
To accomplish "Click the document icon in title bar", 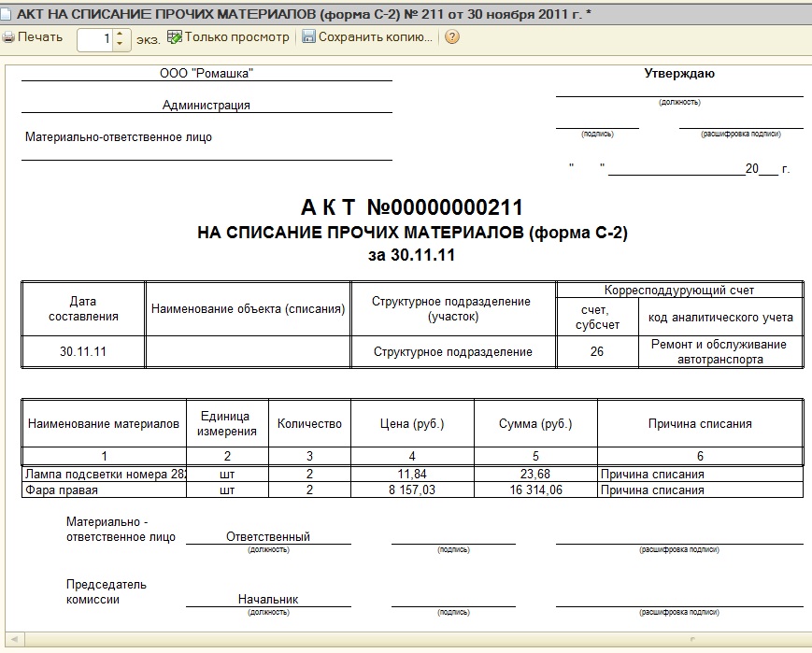I will coord(6,14).
